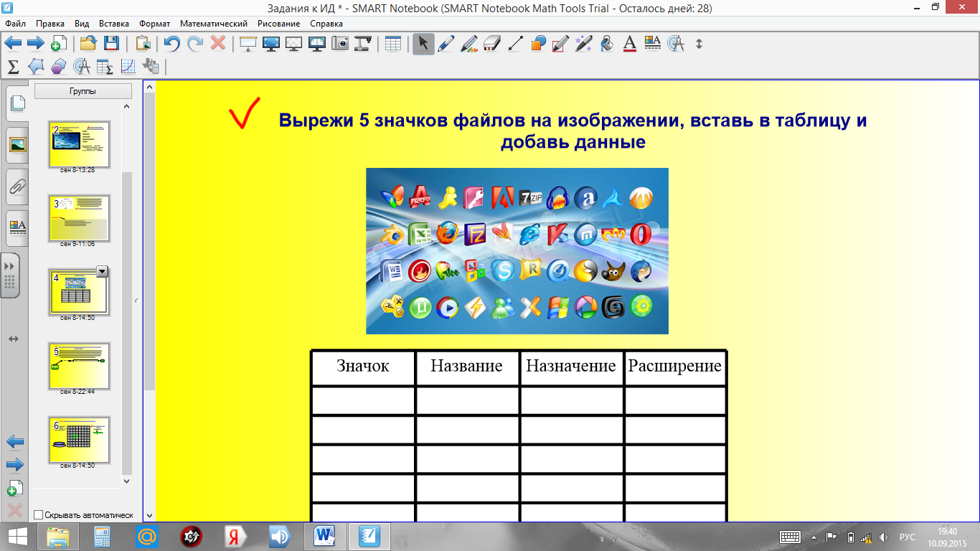Save the file with the floppy disk icon
Screen dimensions: 980x551
pyautogui.click(x=111, y=43)
